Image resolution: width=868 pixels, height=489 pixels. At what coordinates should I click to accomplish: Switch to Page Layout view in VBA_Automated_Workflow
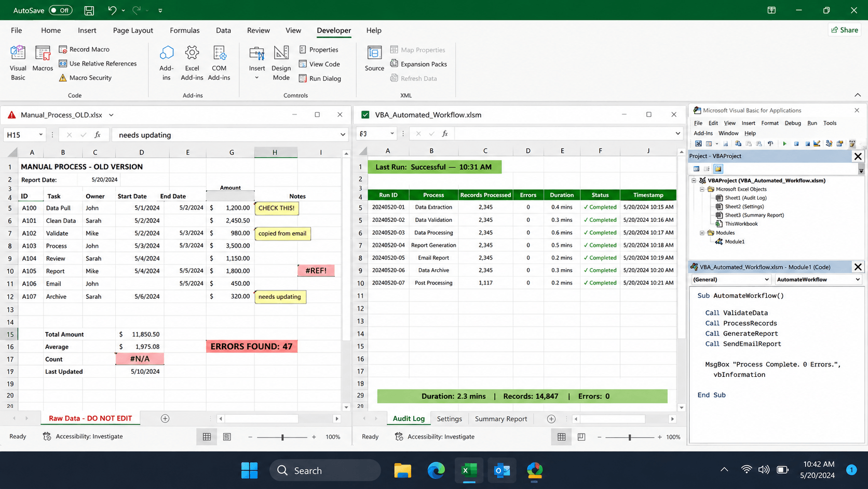581,437
